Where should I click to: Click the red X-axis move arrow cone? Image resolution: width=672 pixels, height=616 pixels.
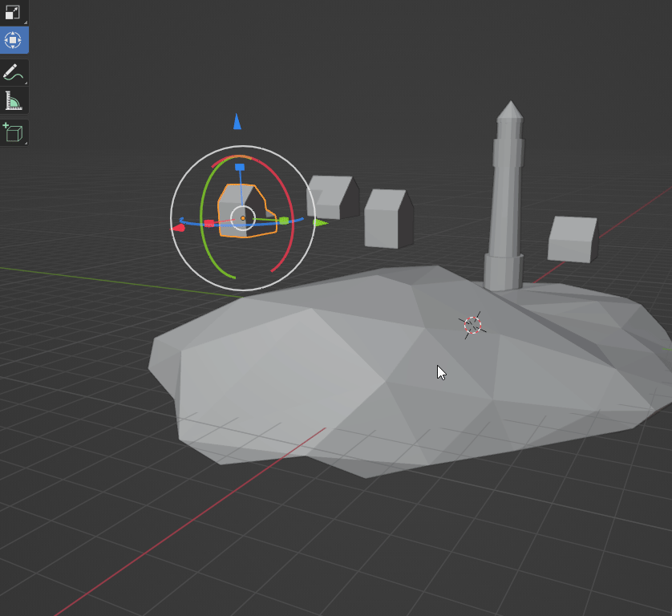(x=178, y=228)
